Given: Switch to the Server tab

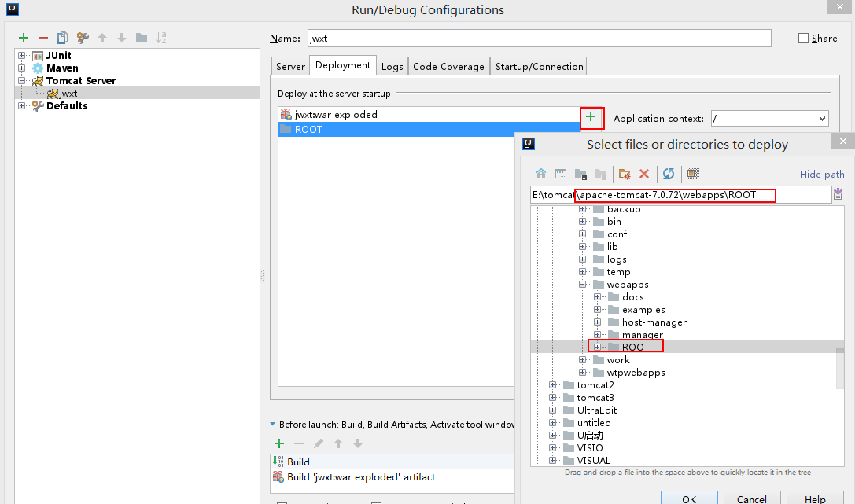Looking at the screenshot, I should click(290, 67).
